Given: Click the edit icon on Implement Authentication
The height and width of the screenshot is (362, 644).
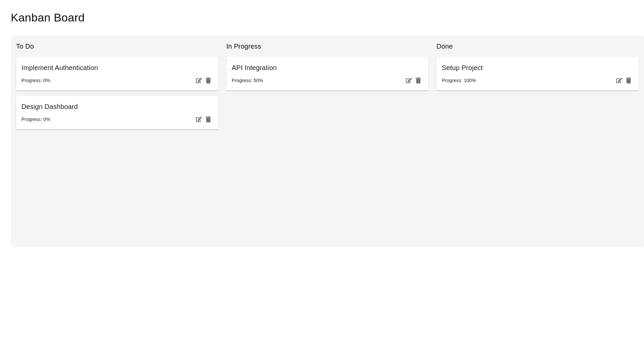Looking at the screenshot, I should (x=199, y=80).
